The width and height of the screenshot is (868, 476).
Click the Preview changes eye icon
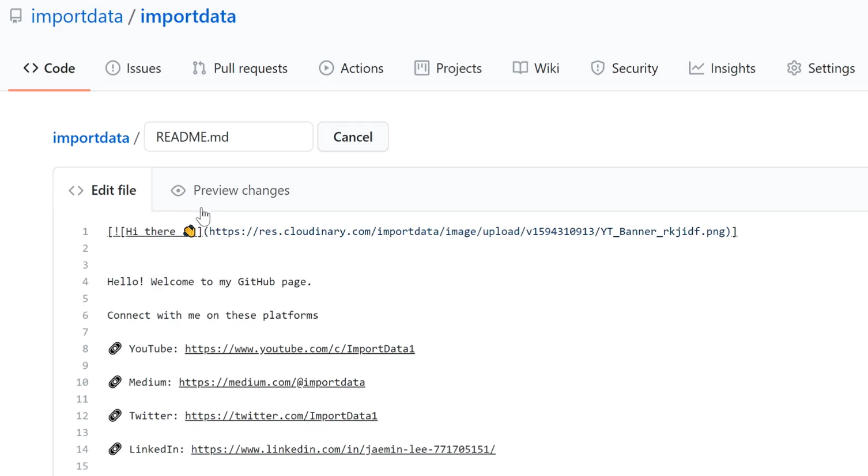178,191
